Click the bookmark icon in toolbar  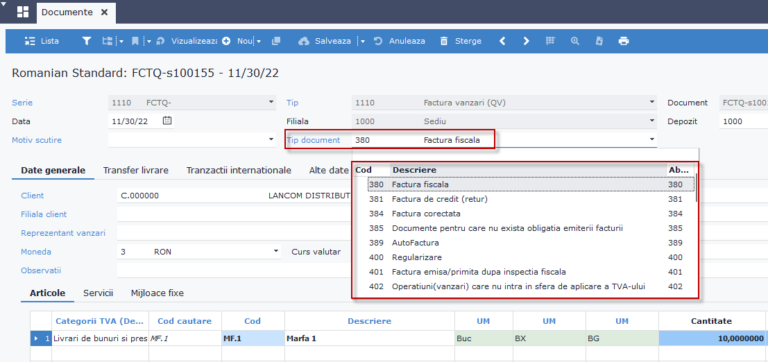click(x=135, y=41)
